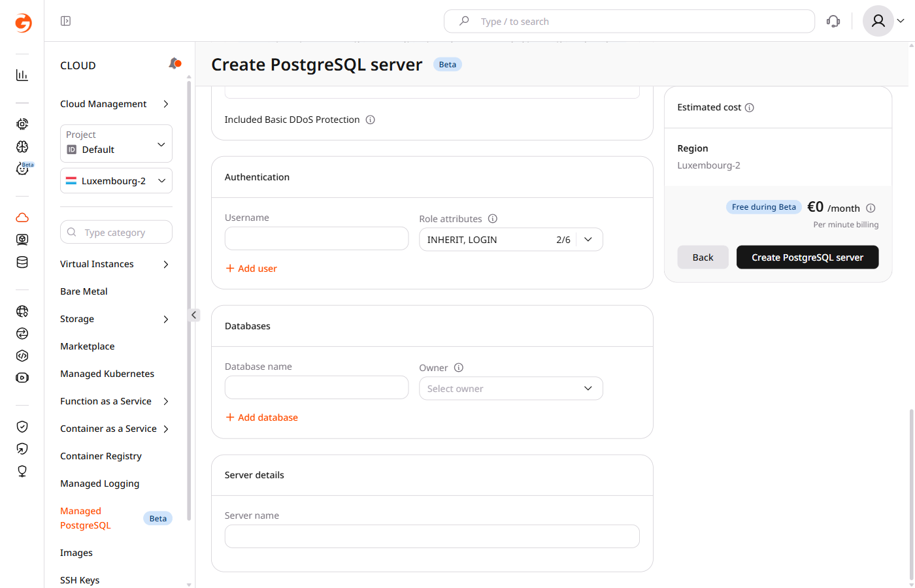Focus the top search bar

(629, 21)
